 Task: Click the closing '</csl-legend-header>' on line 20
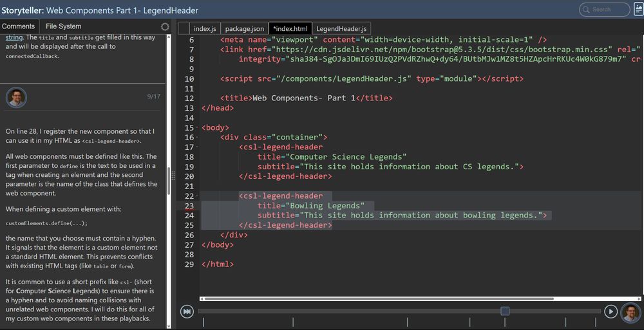(285, 176)
